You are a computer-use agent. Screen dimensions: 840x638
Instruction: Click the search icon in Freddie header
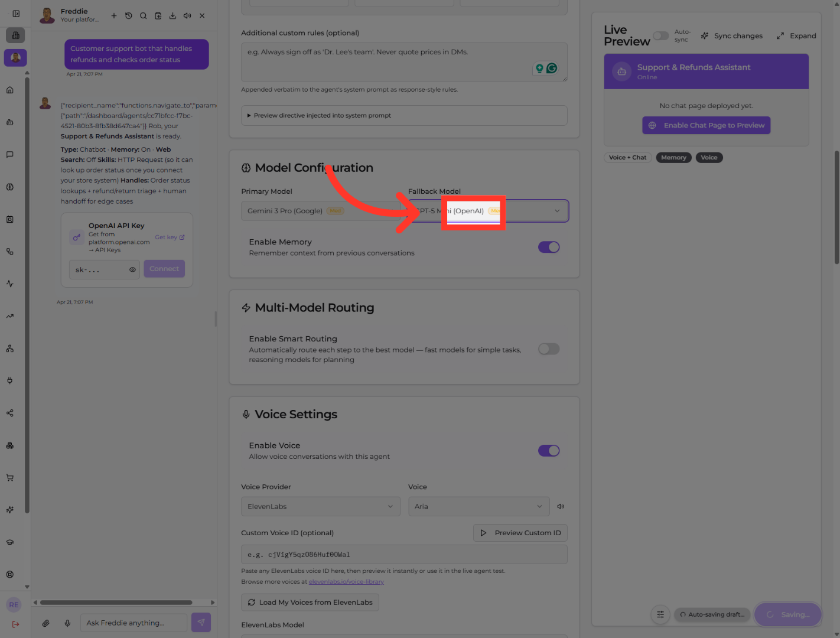tap(144, 16)
